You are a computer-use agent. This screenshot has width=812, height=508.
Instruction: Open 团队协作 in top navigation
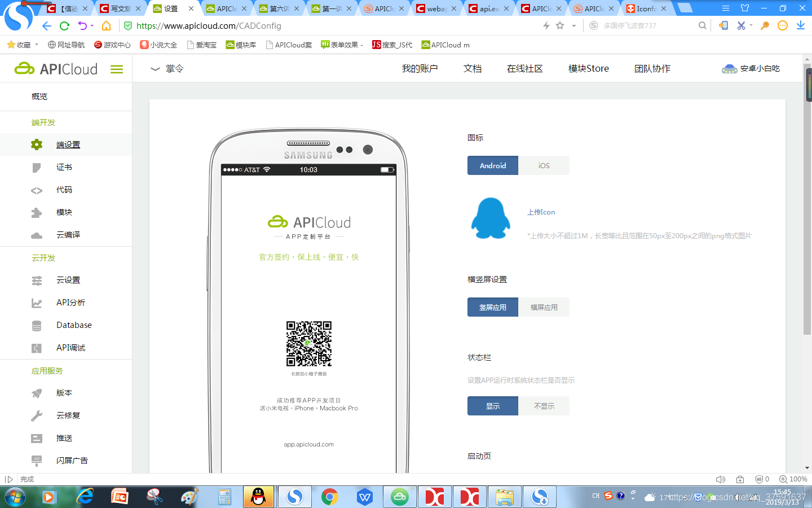tap(652, 69)
